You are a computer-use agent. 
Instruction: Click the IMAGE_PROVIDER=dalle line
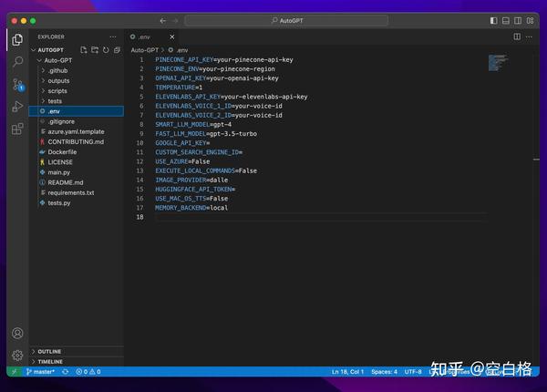191,180
